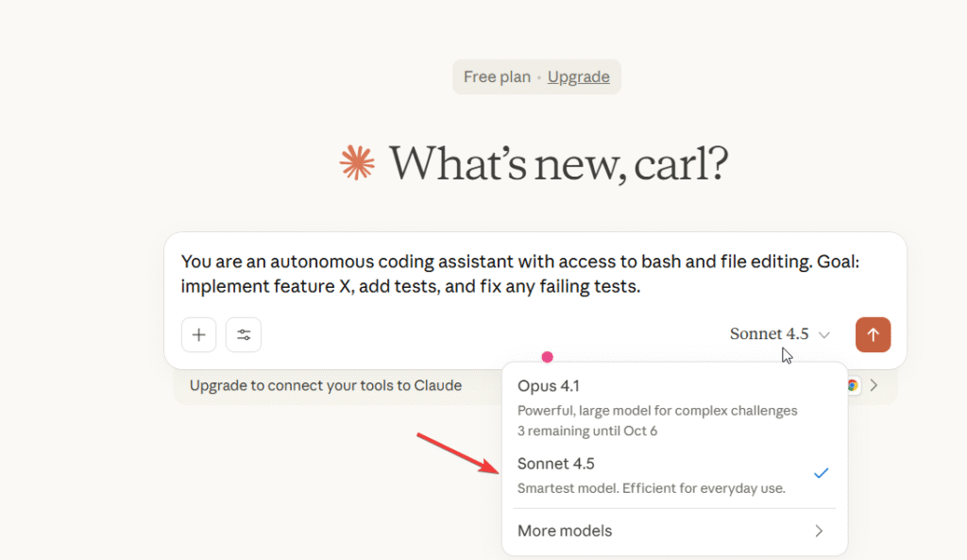Viewport: 967px width, 560px height.
Task: Click the arrow at right of tools banner
Action: pos(874,385)
